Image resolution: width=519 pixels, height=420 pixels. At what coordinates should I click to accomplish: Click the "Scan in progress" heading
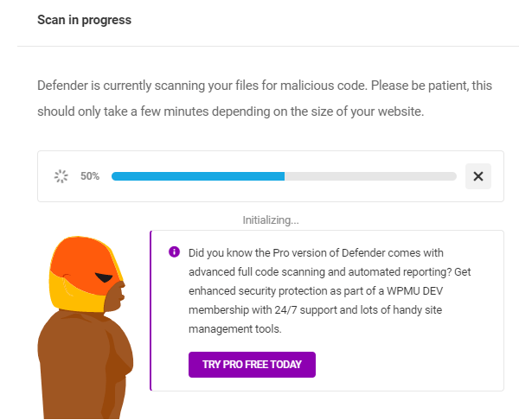(x=84, y=20)
